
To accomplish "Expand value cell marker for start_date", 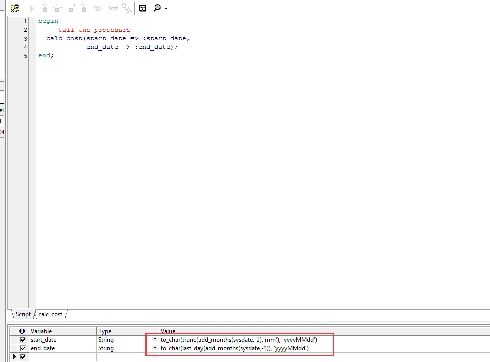I will 155,339.
